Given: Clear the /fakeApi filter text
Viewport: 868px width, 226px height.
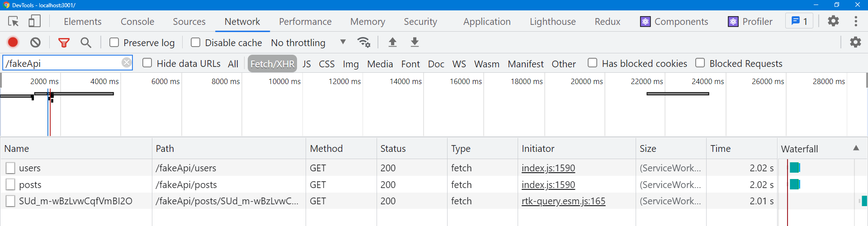Looking at the screenshot, I should pyautogui.click(x=127, y=63).
